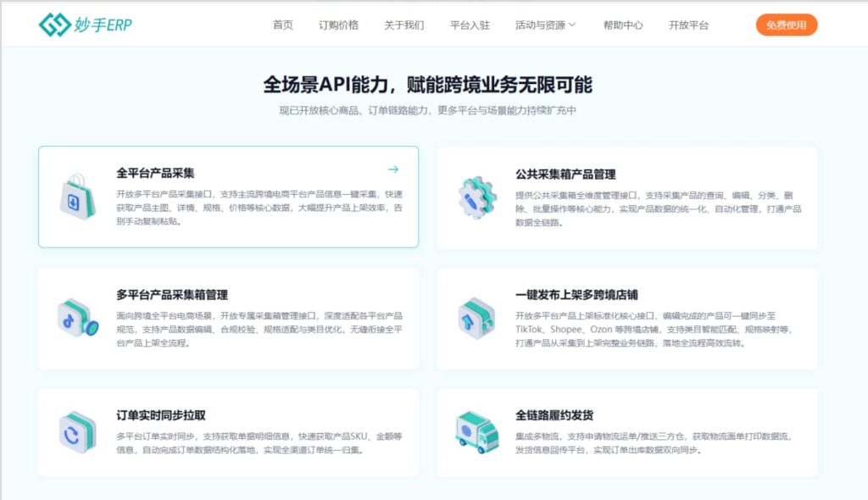
Task: Click description starting 开放多平台产品采集接口
Action: 259,208
